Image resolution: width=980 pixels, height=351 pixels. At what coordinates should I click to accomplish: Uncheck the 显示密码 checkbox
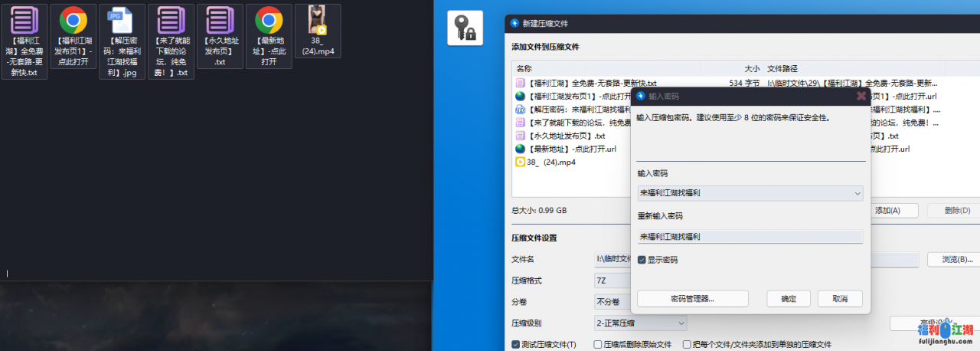tap(642, 260)
